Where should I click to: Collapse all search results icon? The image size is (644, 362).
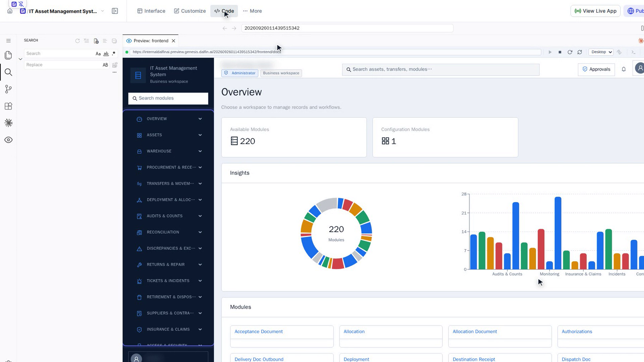[114, 41]
